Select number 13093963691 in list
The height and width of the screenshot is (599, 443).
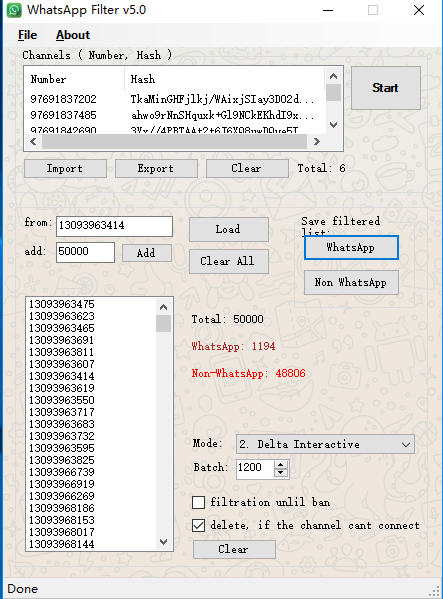click(61, 340)
